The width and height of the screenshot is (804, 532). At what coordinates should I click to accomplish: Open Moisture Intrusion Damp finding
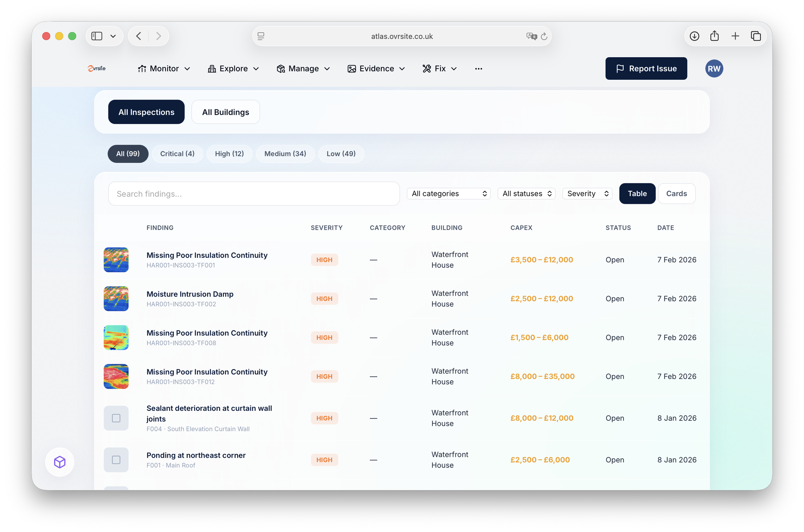[190, 294]
